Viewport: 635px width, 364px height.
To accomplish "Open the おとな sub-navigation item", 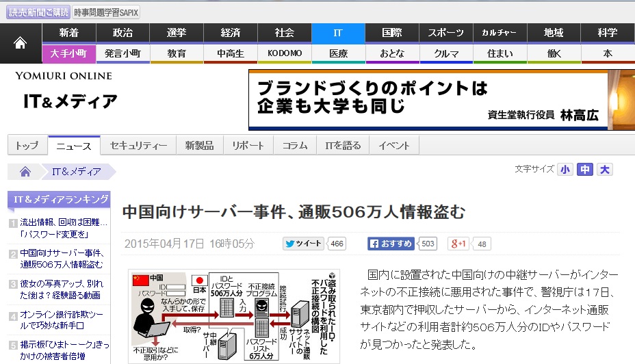I will [x=392, y=53].
